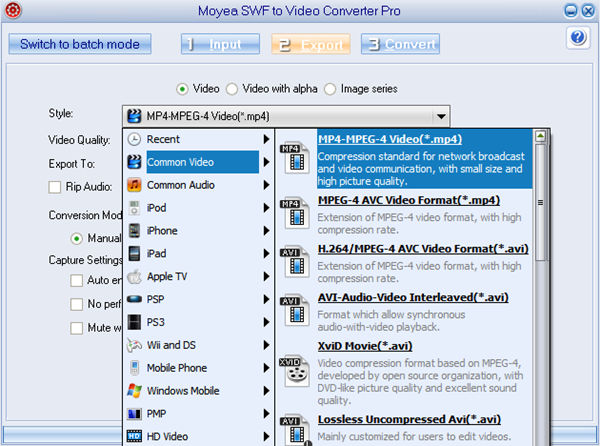Select XviD Movie(*.avi) format link

(365, 346)
